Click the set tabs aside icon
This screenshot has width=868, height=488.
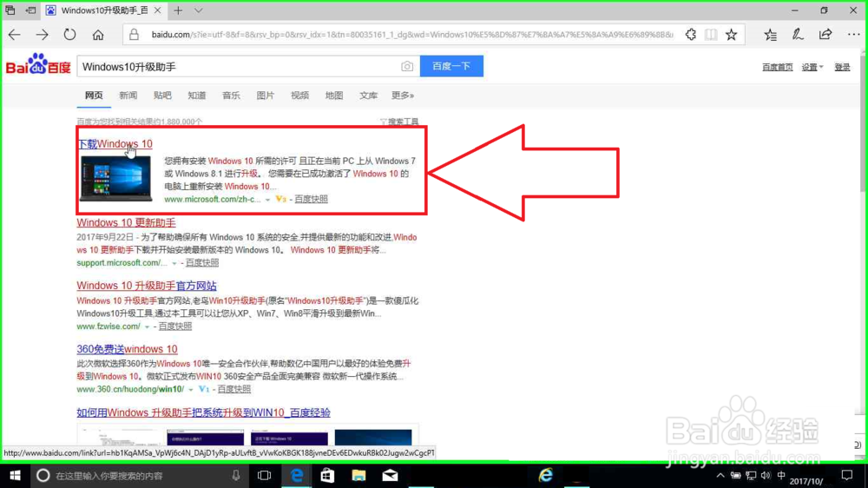pos(31,10)
